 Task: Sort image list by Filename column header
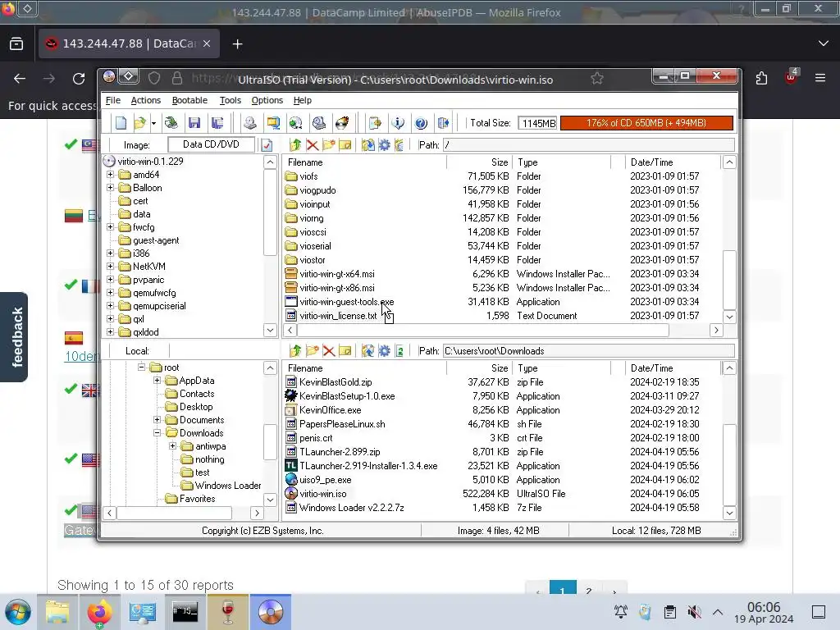point(364,162)
